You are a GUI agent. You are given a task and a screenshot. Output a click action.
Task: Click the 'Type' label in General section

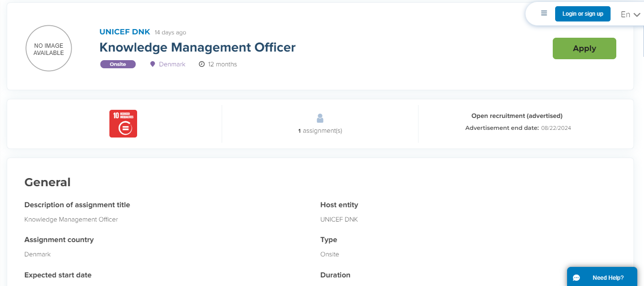pos(329,240)
